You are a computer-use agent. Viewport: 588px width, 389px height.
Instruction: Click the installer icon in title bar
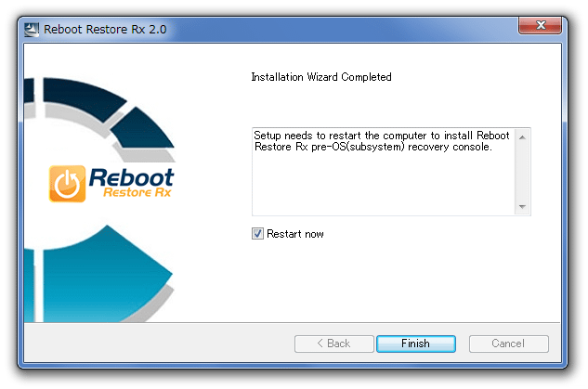[32, 30]
